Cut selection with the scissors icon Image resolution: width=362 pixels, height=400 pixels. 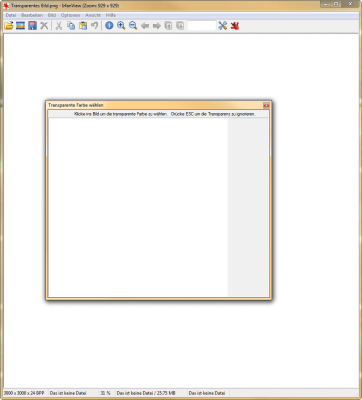[x=59, y=26]
